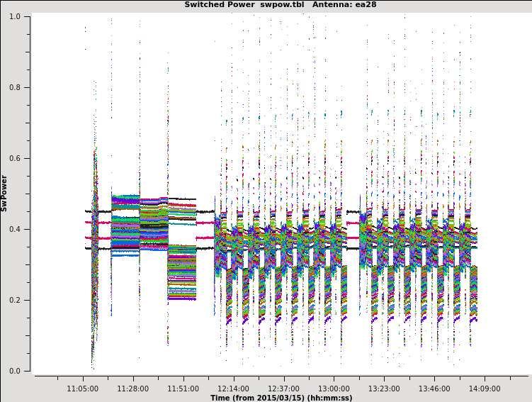Screen dimensions: 532x402
Task: Click the 0.8 y-axis tick label
Action: 14,87
